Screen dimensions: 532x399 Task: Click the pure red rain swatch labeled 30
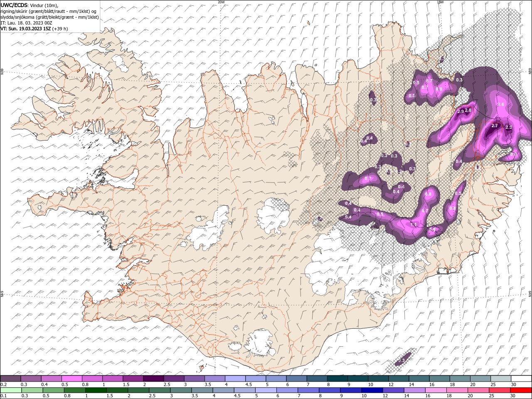pos(521,390)
